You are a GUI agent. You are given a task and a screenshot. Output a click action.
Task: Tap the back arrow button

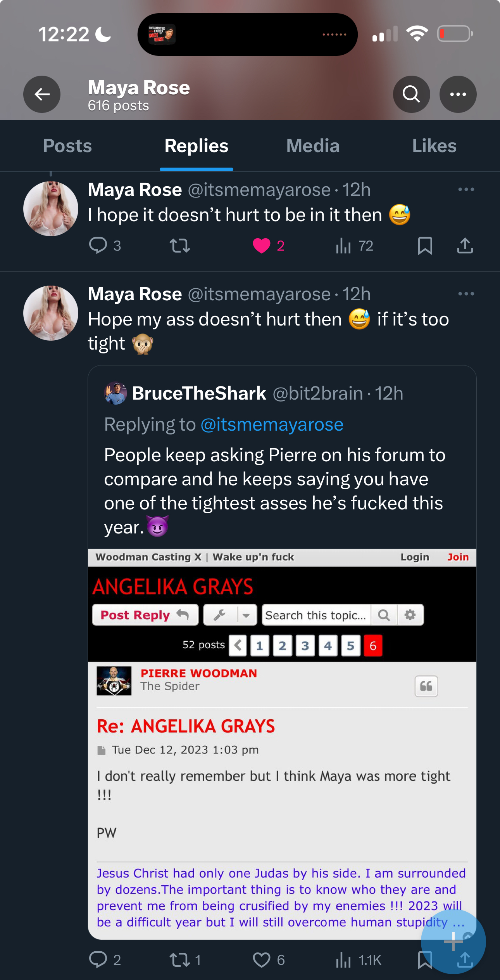42,94
